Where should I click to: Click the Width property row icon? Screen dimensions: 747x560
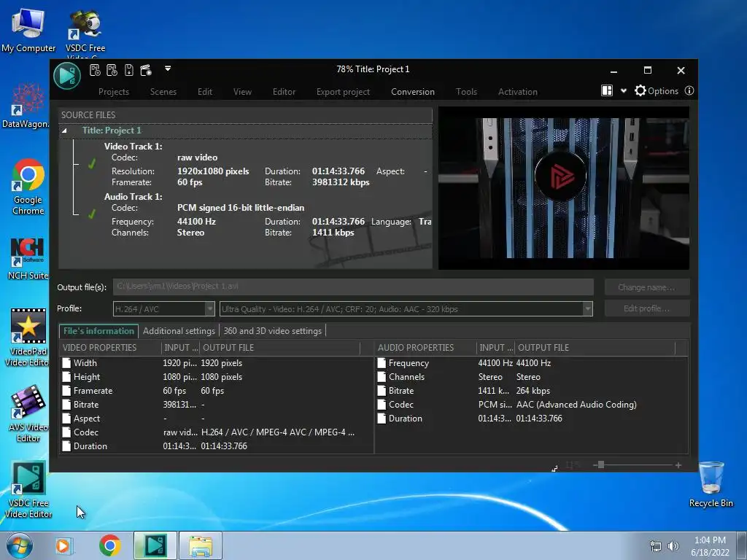[66, 363]
